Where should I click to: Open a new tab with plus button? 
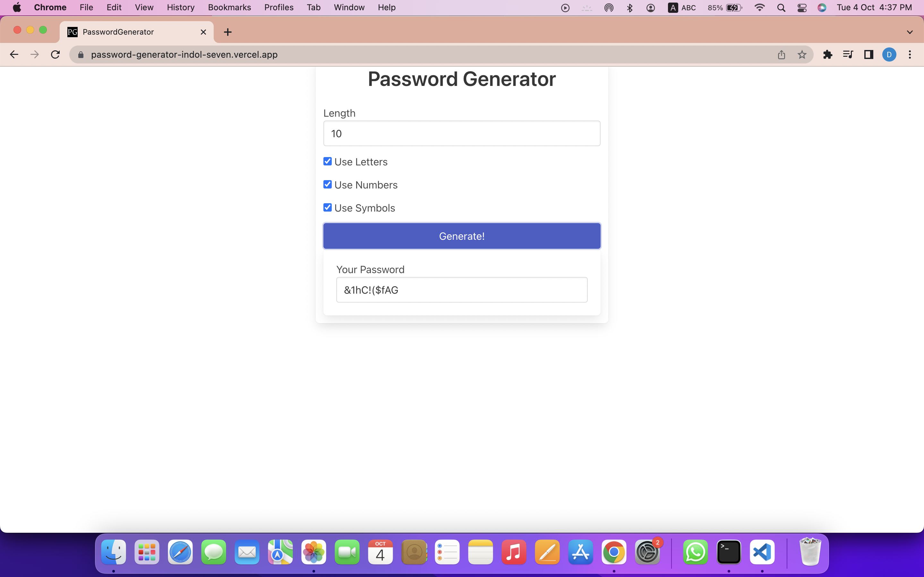227,32
